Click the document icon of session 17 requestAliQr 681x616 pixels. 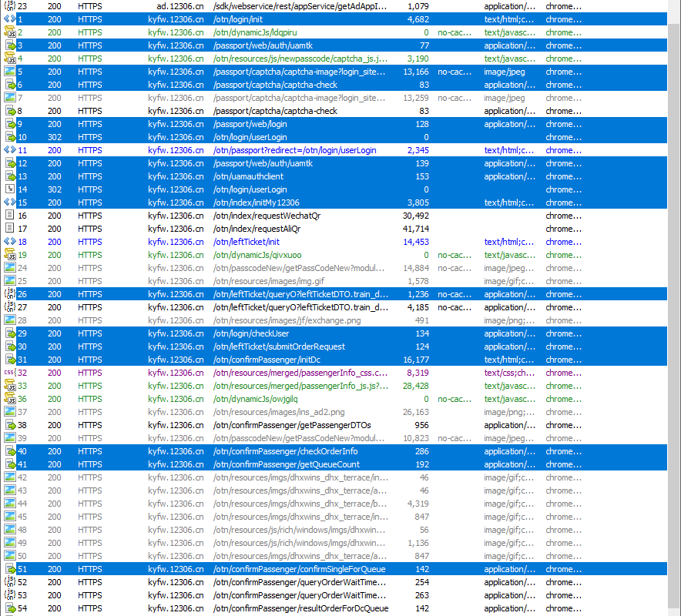(x=9, y=229)
